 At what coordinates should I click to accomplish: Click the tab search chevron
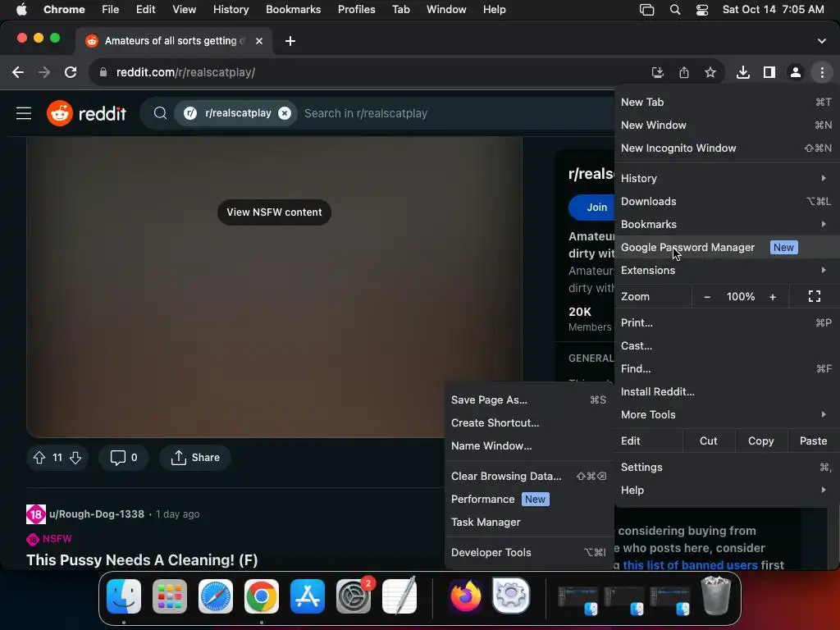coord(821,41)
